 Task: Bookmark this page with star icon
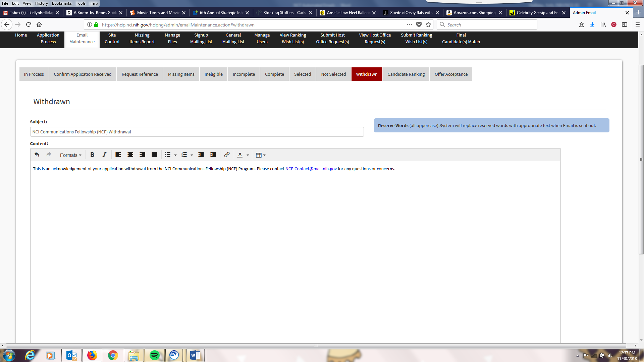coord(428,24)
